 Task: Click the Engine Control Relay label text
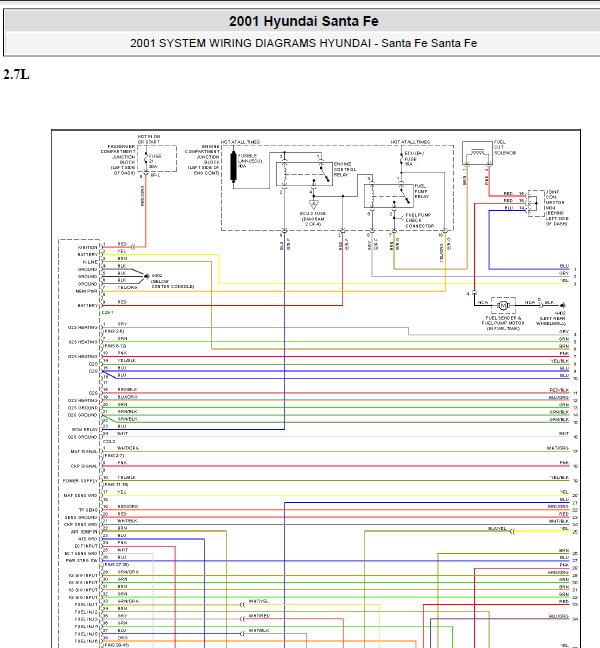(x=343, y=169)
